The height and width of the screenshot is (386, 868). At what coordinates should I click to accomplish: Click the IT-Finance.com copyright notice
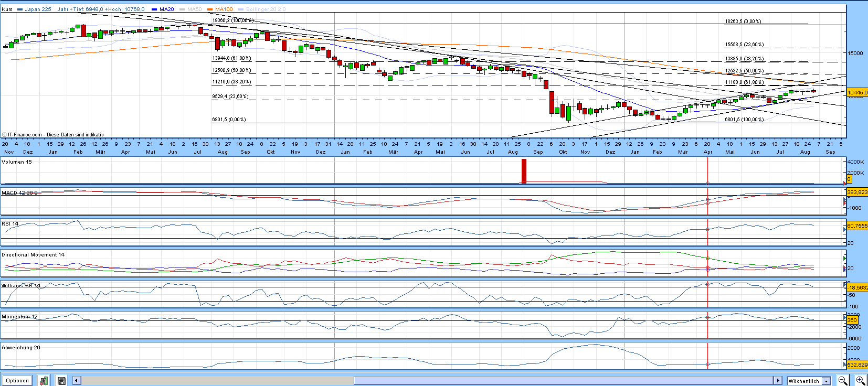point(53,135)
